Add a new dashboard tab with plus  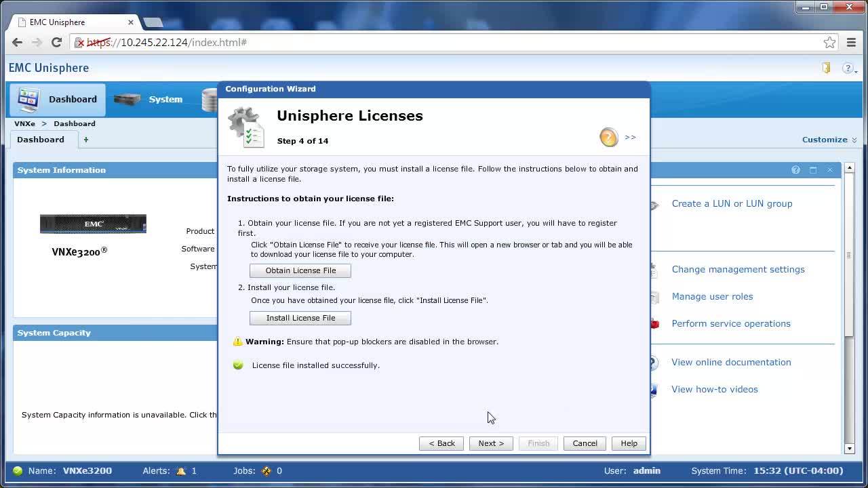(x=85, y=140)
